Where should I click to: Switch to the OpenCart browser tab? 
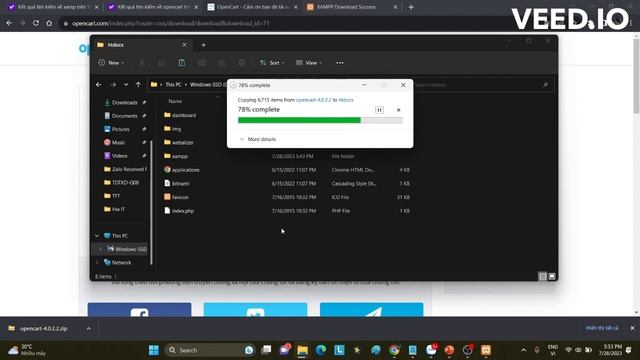click(252, 7)
